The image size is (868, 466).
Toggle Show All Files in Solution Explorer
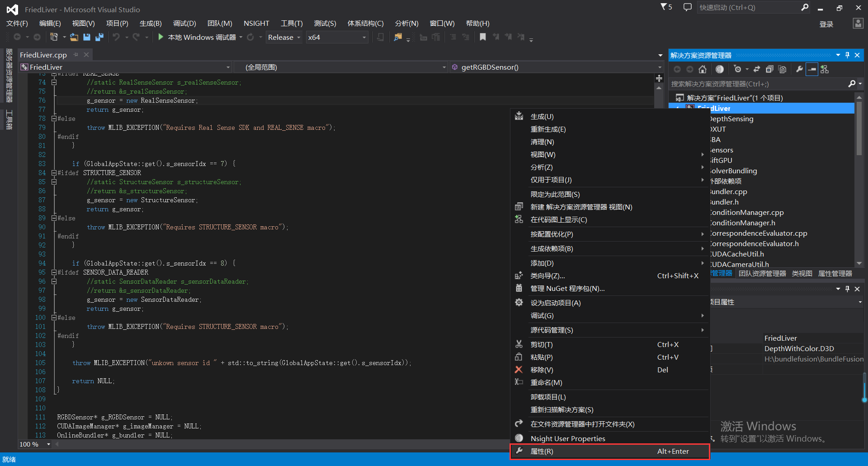click(x=782, y=69)
